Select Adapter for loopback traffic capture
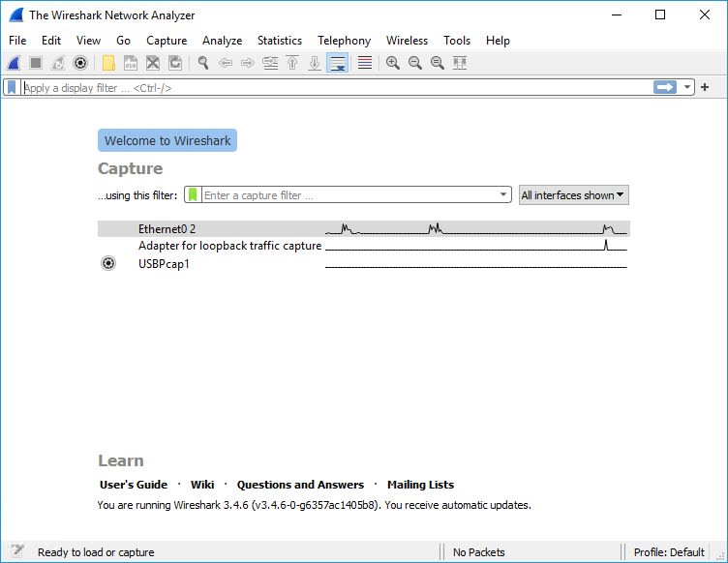728x563 pixels. pos(364,246)
